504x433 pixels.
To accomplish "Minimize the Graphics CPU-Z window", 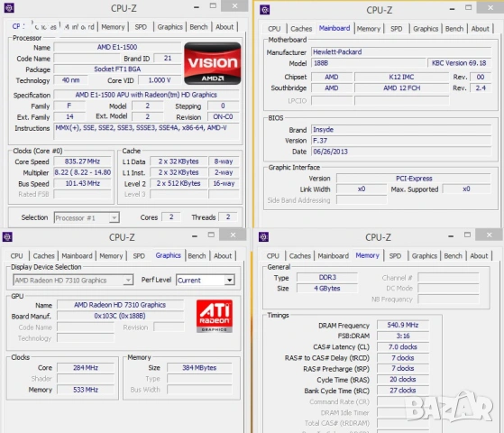I will [x=195, y=236].
